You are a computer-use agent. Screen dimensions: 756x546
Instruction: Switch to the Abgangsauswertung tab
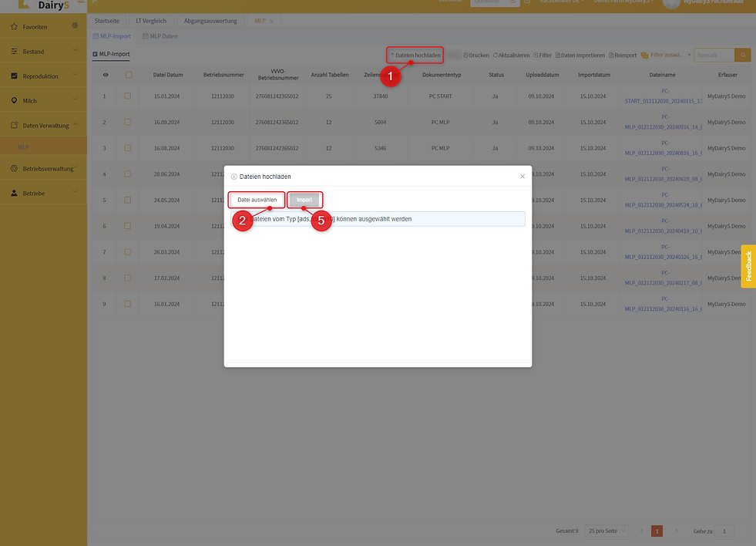(210, 21)
